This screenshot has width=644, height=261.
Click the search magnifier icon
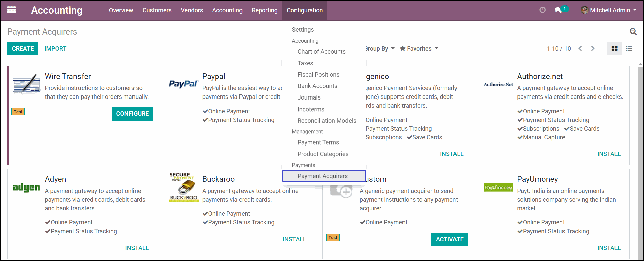tap(633, 31)
